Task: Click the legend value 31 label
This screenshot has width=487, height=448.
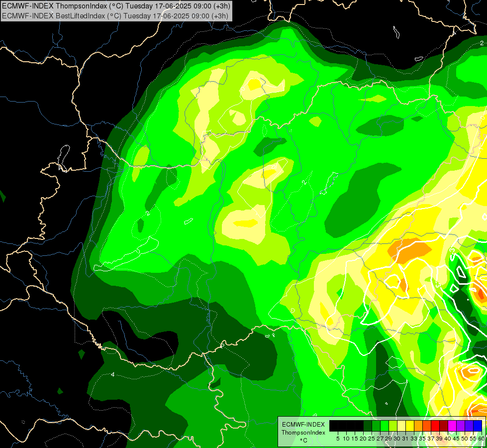Action: [405, 439]
